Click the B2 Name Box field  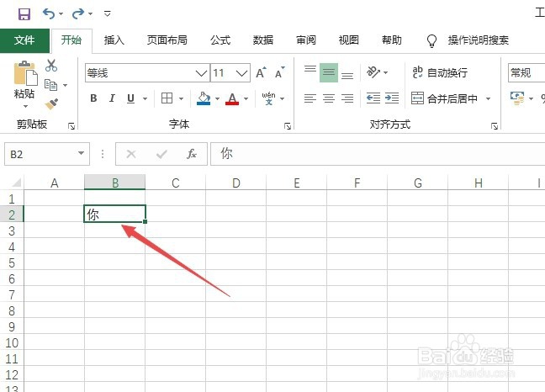[47, 154]
